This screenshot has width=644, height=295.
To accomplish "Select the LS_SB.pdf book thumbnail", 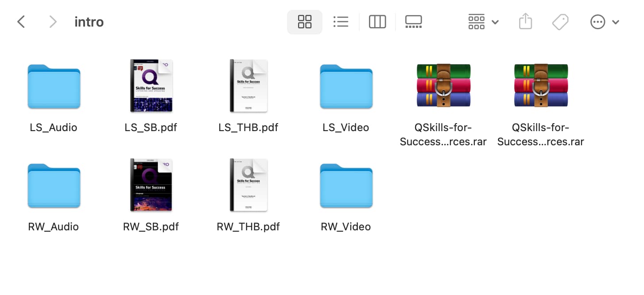I will point(151,85).
